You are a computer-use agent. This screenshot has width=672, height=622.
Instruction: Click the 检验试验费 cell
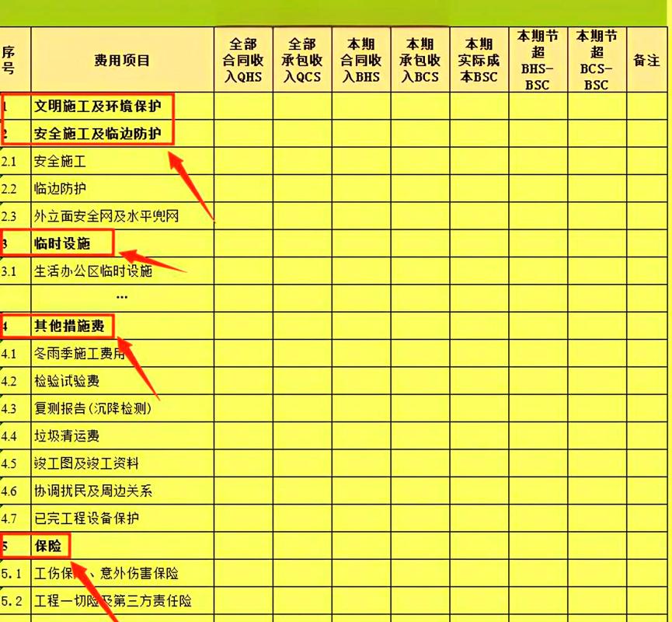[122, 381]
